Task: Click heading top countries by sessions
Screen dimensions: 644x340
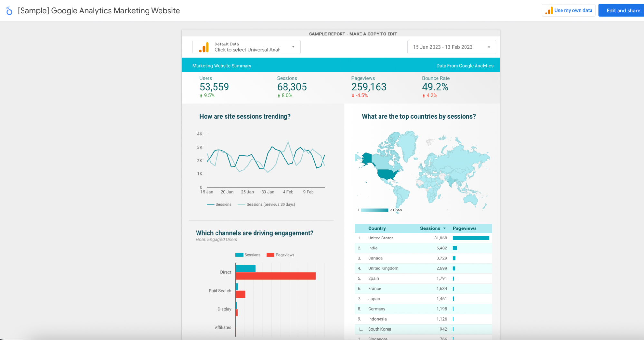Action: pyautogui.click(x=419, y=117)
